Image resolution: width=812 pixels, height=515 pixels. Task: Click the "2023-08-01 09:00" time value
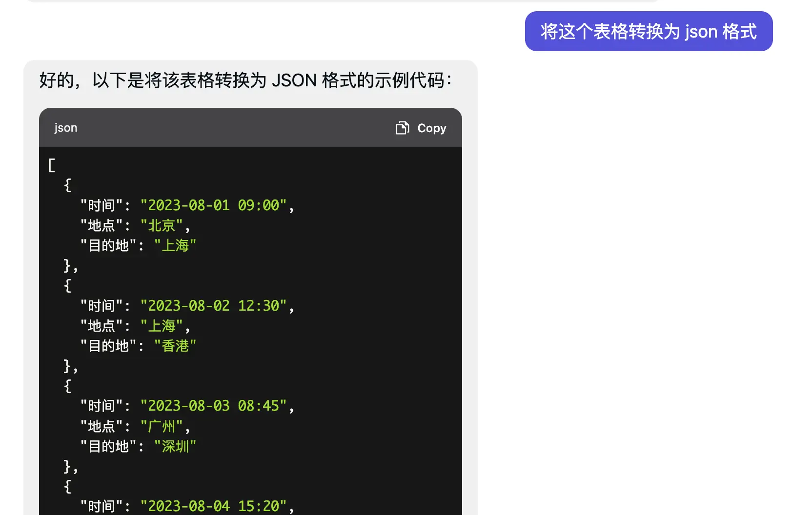pos(213,205)
